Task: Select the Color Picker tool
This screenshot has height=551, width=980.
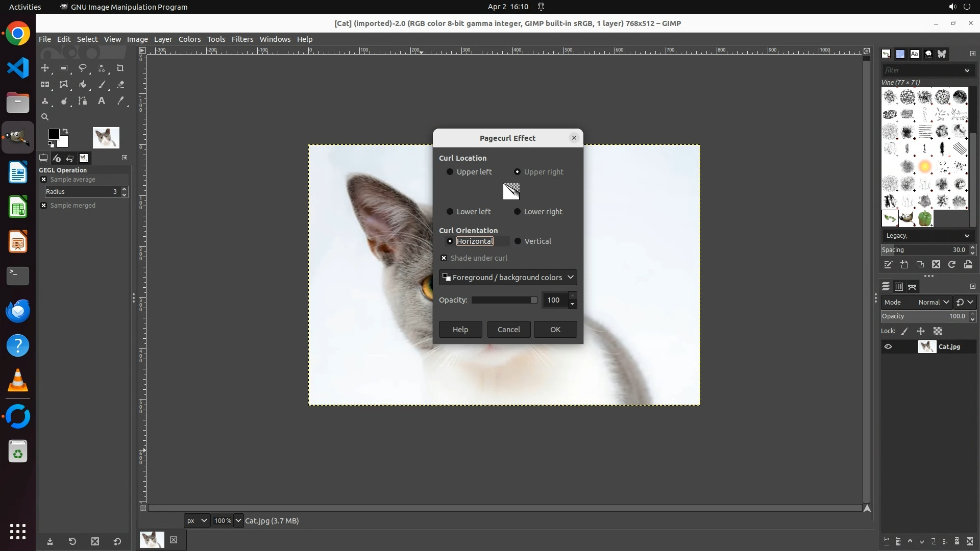Action: [120, 101]
